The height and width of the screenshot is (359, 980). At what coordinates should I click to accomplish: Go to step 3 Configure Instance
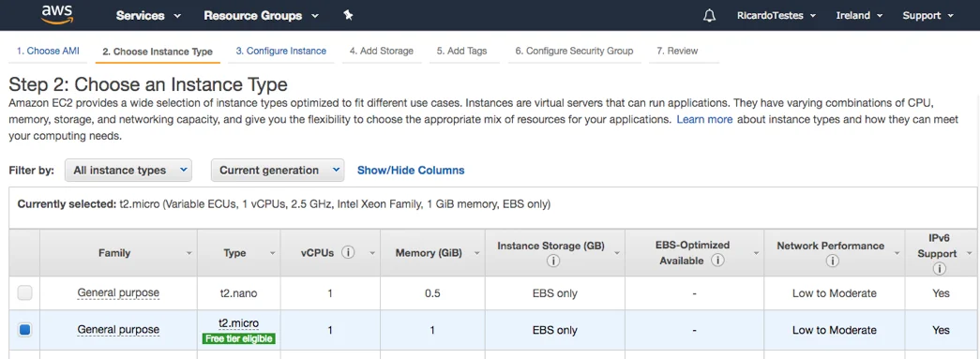(x=280, y=52)
